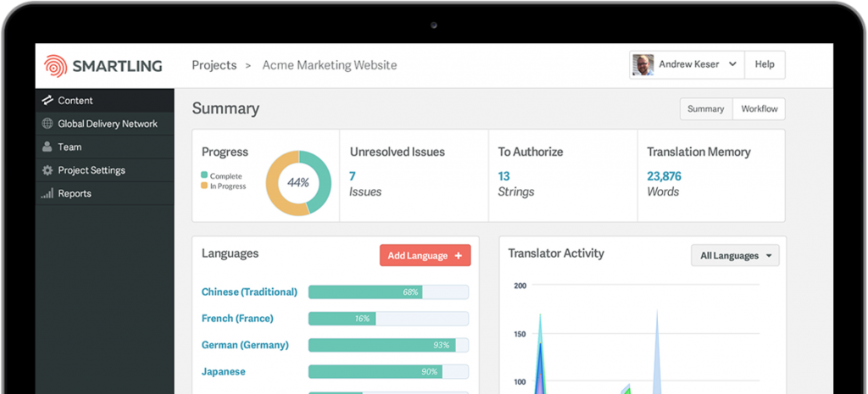Switch to the Workflow tab
The height and width of the screenshot is (394, 868).
pos(759,109)
